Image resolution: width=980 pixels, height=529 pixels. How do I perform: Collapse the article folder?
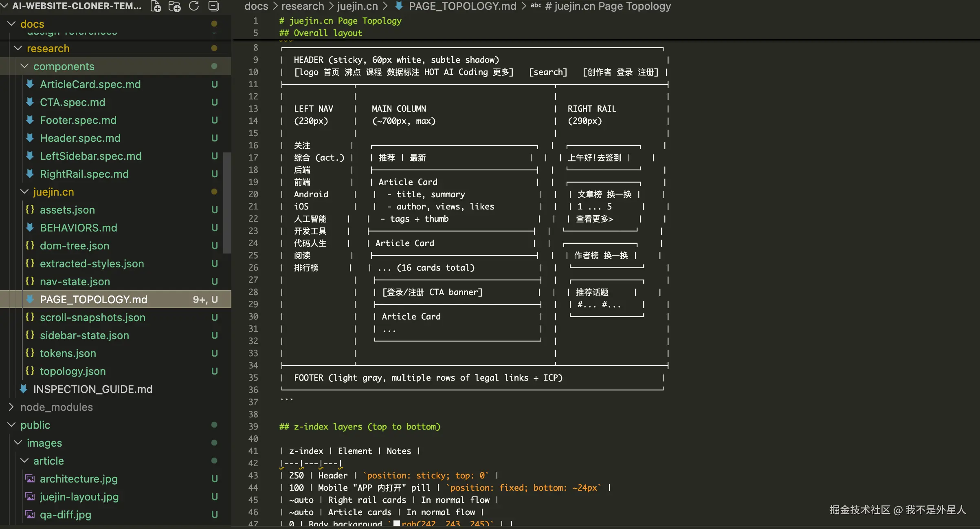24,461
